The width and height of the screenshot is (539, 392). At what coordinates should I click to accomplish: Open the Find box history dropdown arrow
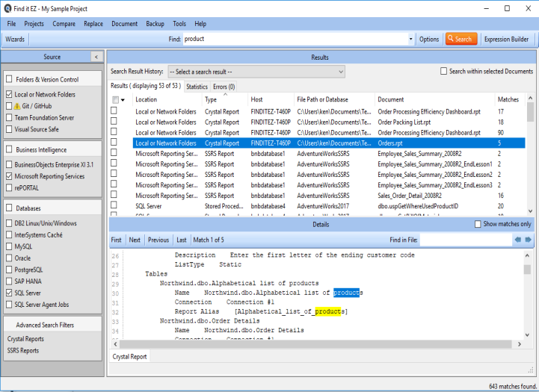(410, 39)
